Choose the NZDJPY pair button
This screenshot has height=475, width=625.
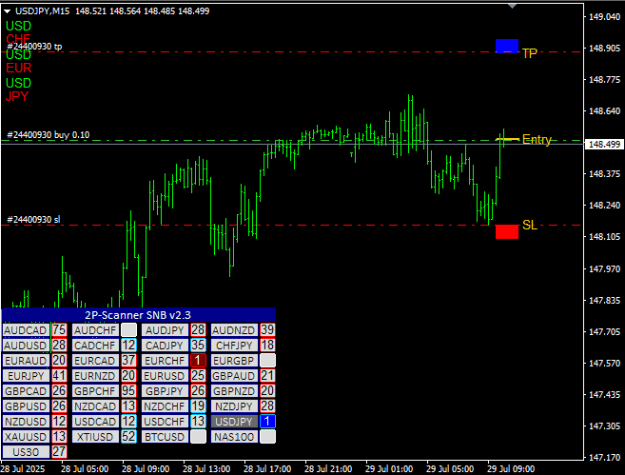[x=234, y=406]
